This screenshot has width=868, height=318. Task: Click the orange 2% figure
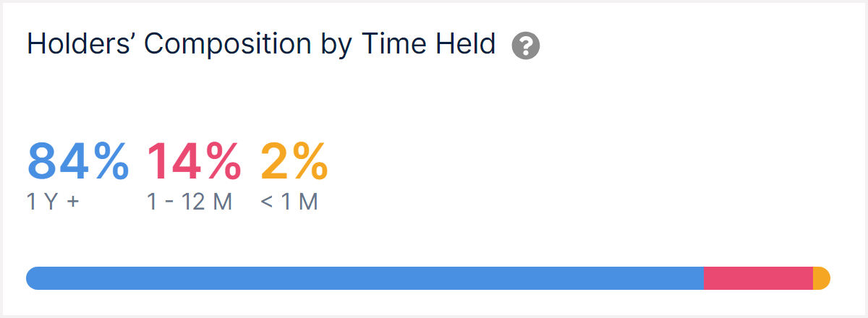tap(294, 161)
